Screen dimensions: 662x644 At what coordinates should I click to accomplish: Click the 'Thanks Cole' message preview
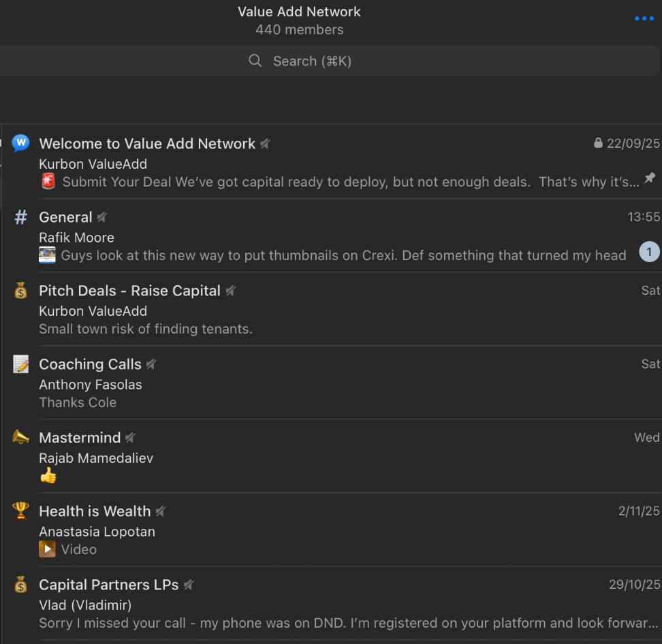click(x=78, y=402)
